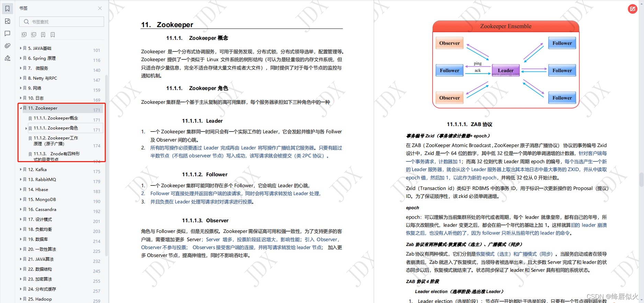Screen dimensions: 644x303
Task: Jump to 18. 负载均衡 bookmark
Action: (40, 229)
